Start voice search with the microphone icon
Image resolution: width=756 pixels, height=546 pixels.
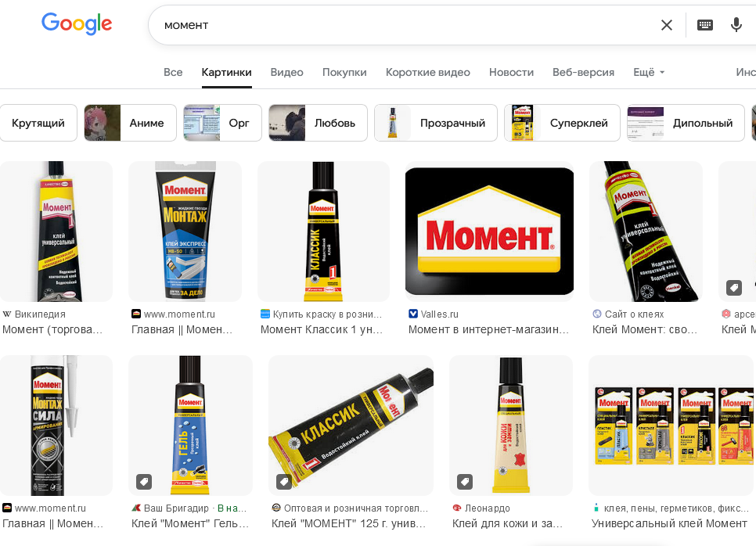[736, 25]
